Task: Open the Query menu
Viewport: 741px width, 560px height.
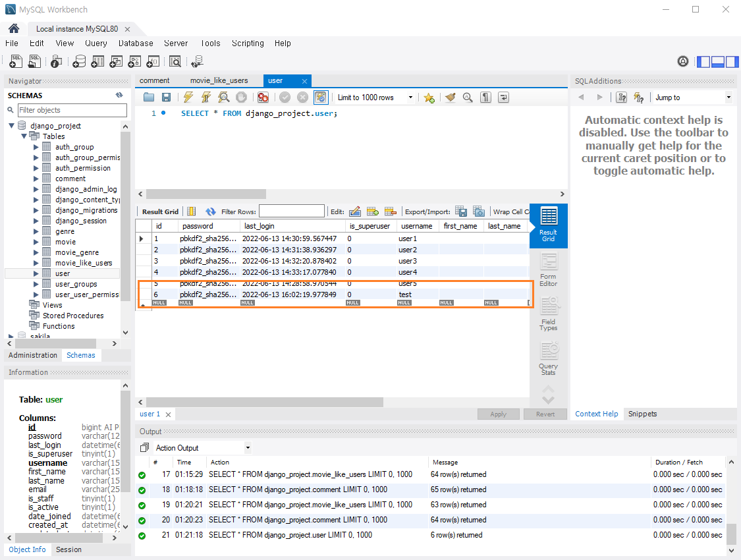Action: point(96,43)
